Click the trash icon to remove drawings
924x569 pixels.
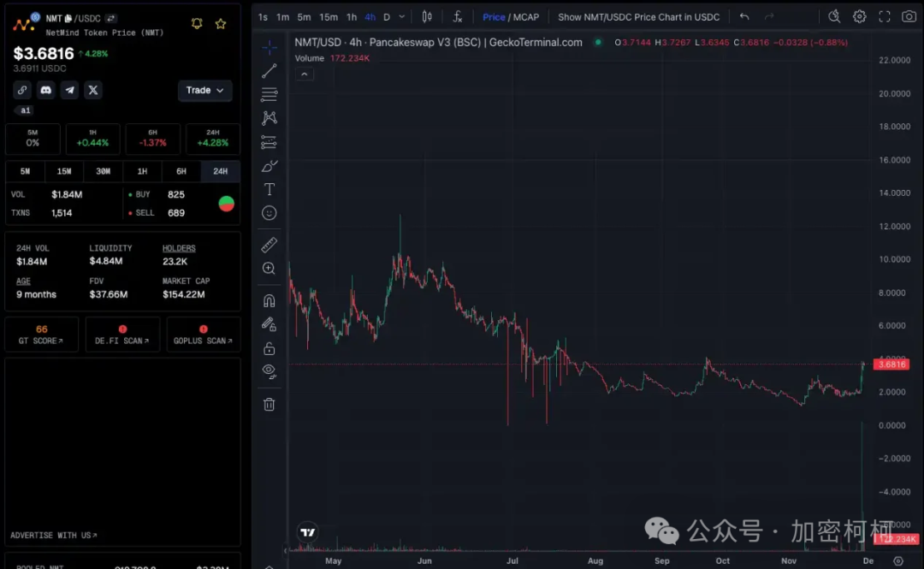pyautogui.click(x=269, y=404)
